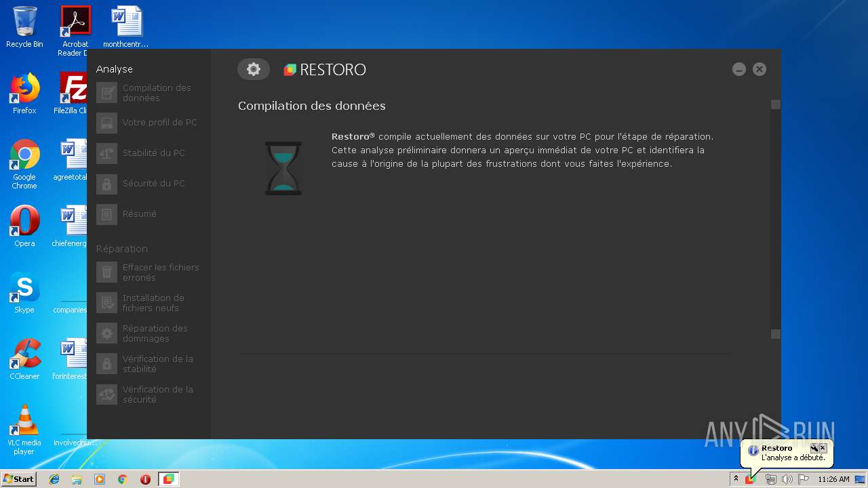Screen dimensions: 868x488
Task: Click the media player taskbar icon
Action: [x=100, y=479]
